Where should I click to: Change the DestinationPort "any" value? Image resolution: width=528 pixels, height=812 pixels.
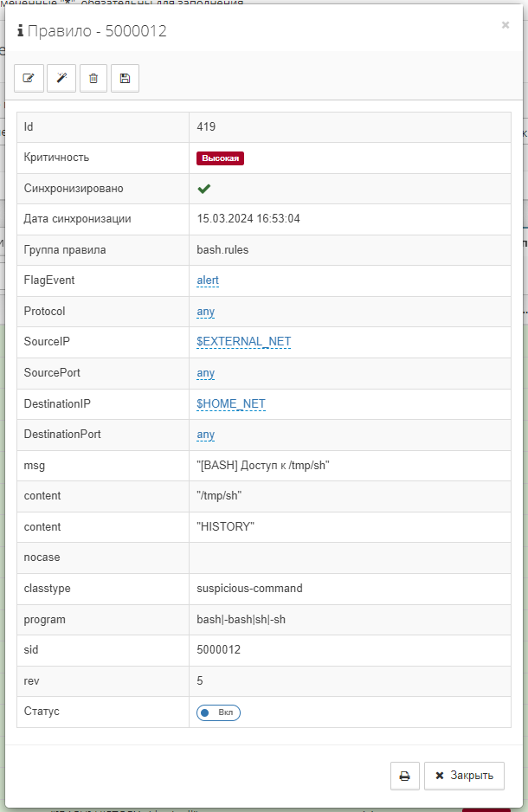click(206, 435)
